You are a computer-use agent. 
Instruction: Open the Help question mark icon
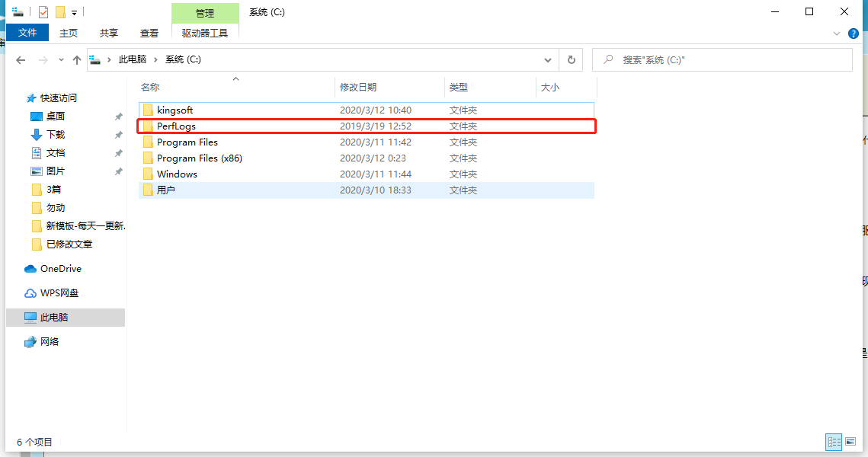coord(854,33)
